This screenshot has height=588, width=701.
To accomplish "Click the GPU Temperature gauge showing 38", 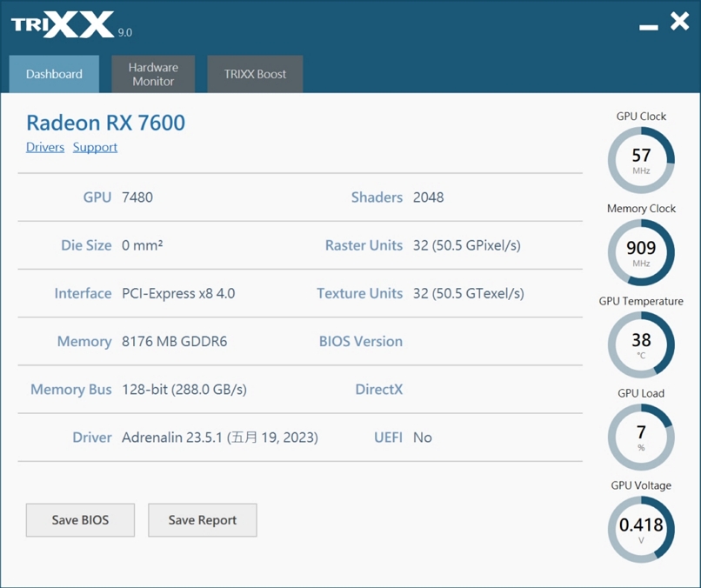I will [641, 344].
